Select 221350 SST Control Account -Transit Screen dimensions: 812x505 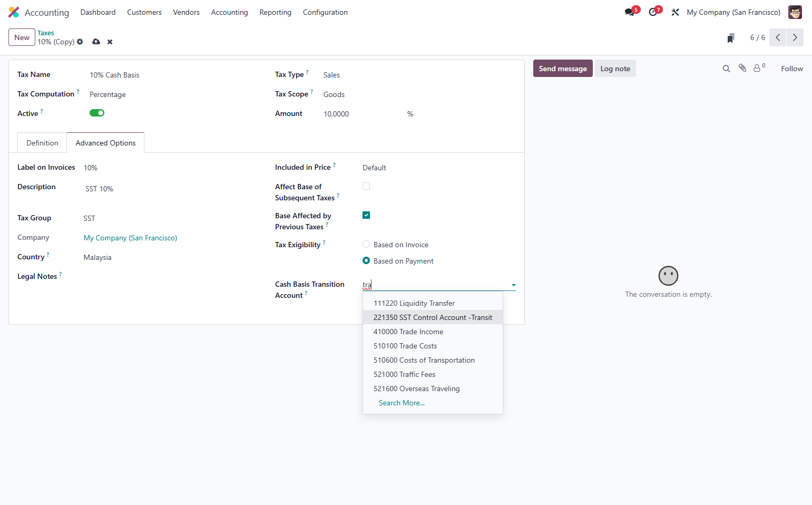[x=433, y=317]
